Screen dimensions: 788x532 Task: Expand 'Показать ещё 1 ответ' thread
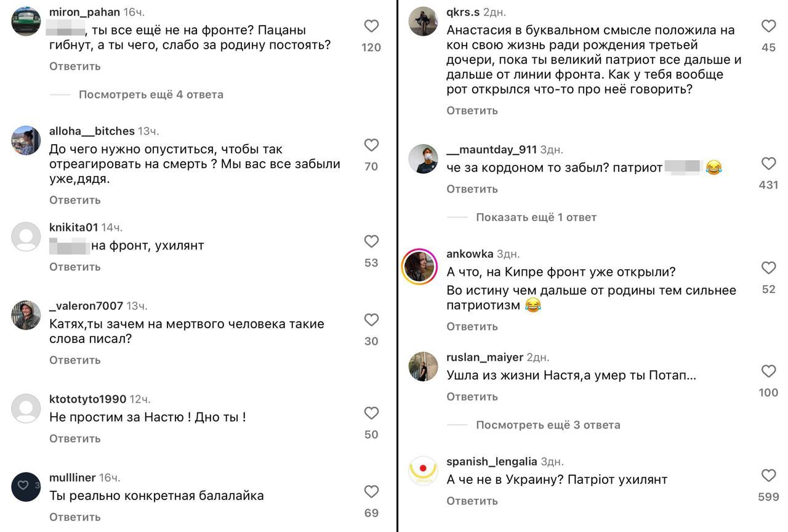tap(536, 217)
